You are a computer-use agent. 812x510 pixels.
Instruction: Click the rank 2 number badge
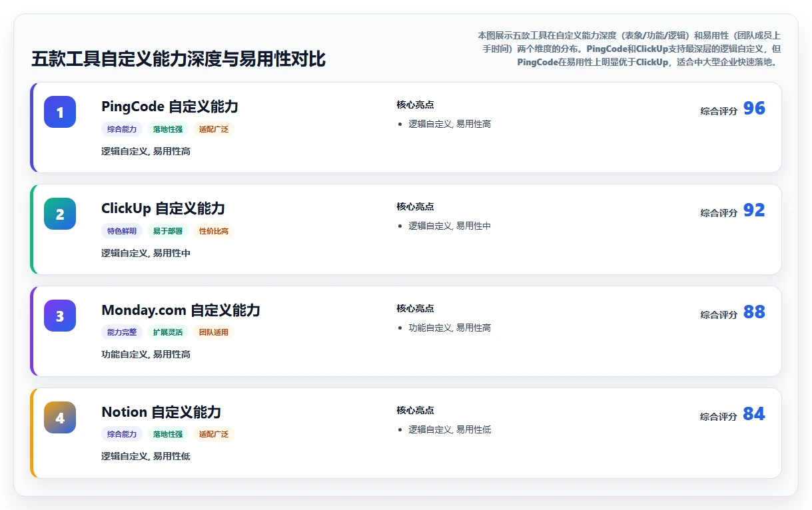60,214
